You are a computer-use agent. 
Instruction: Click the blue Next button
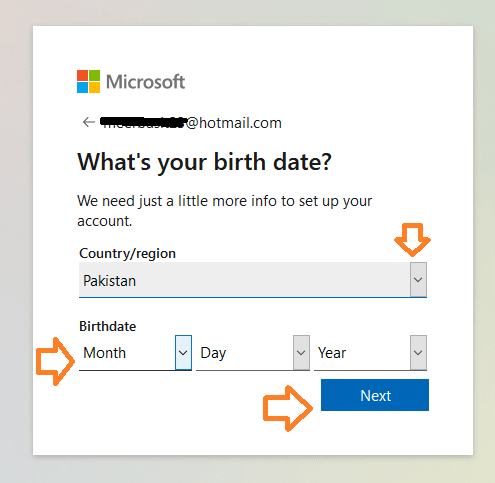pyautogui.click(x=375, y=395)
